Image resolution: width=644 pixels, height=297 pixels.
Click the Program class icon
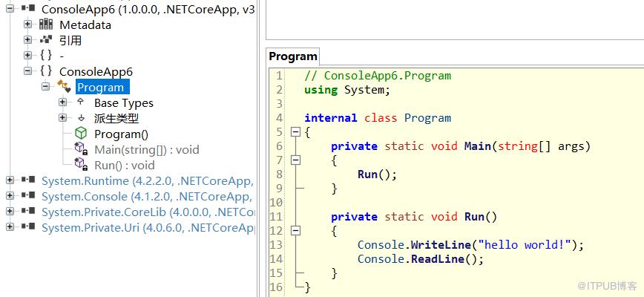tap(64, 86)
